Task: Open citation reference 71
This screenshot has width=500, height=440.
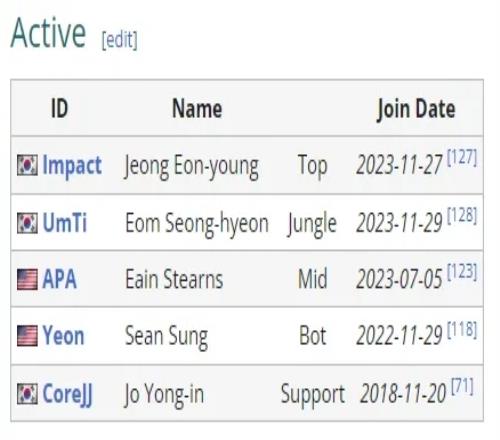Action: [462, 387]
